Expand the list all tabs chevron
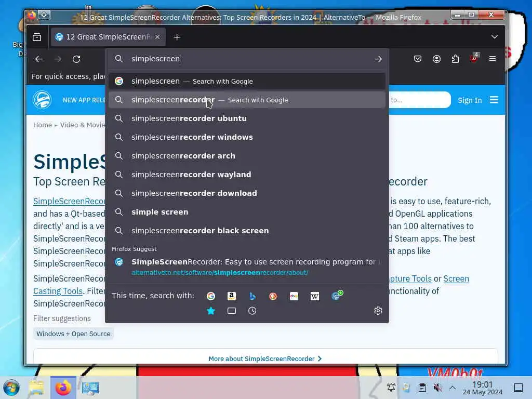Screen dimensions: 532x399 [x=495, y=37]
